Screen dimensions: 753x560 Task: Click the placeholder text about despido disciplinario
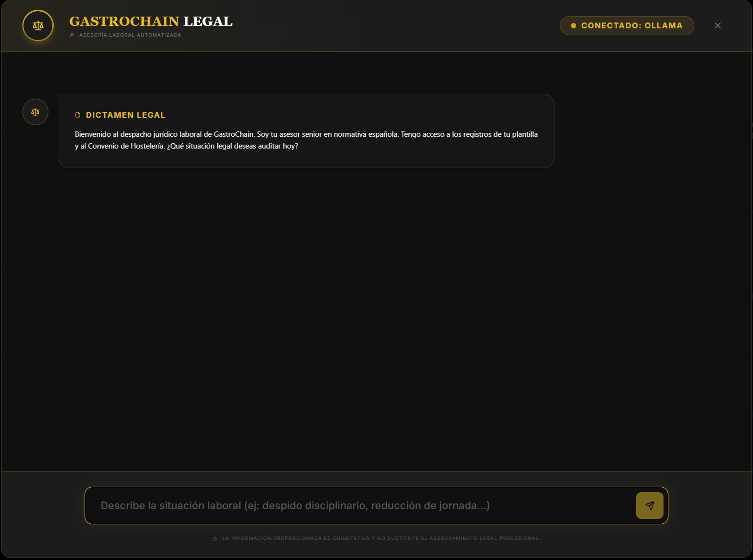coord(295,506)
